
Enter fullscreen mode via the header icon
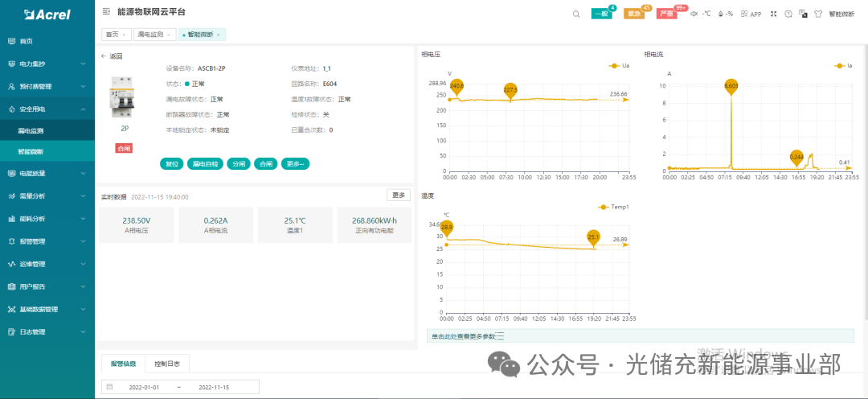point(774,14)
